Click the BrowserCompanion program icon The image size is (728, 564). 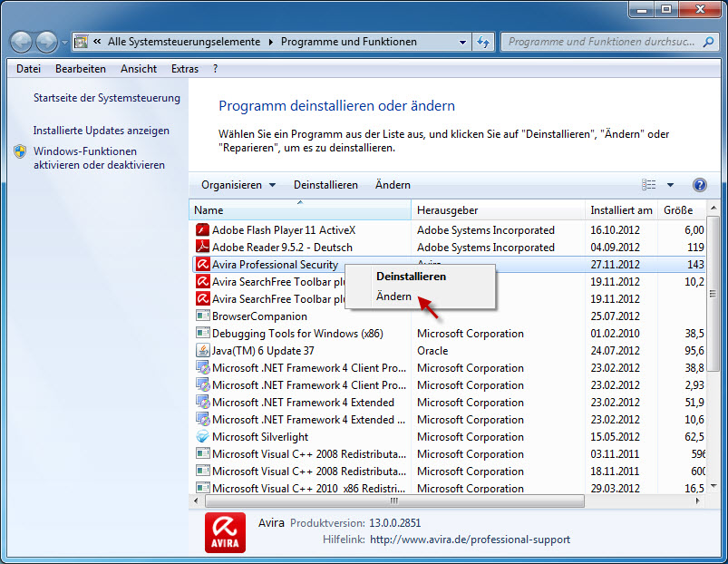[x=202, y=316]
